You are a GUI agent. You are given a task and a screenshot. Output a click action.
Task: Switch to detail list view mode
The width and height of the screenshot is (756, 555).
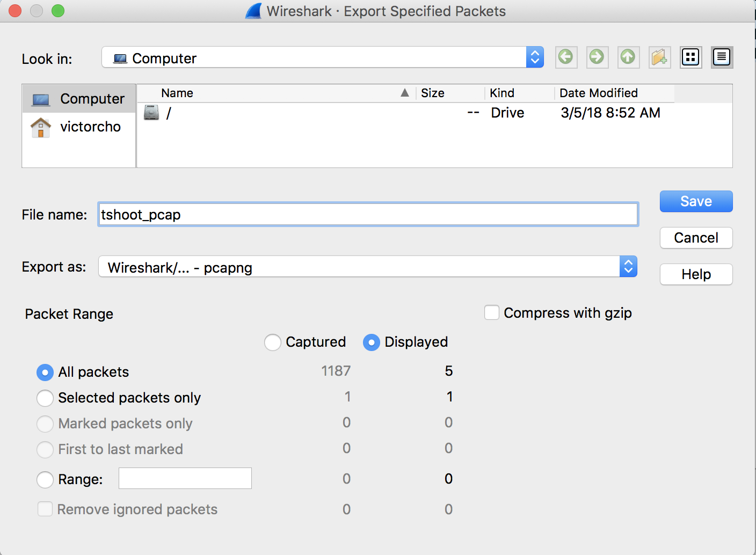point(722,57)
